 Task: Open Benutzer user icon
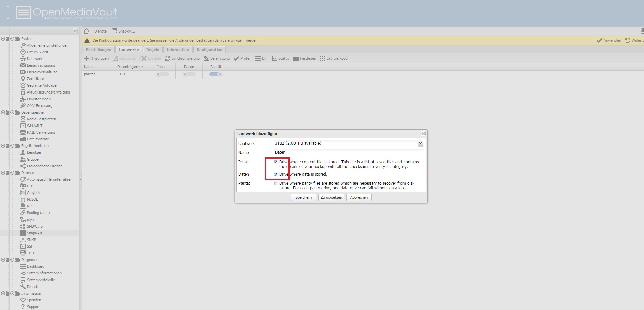click(x=23, y=152)
